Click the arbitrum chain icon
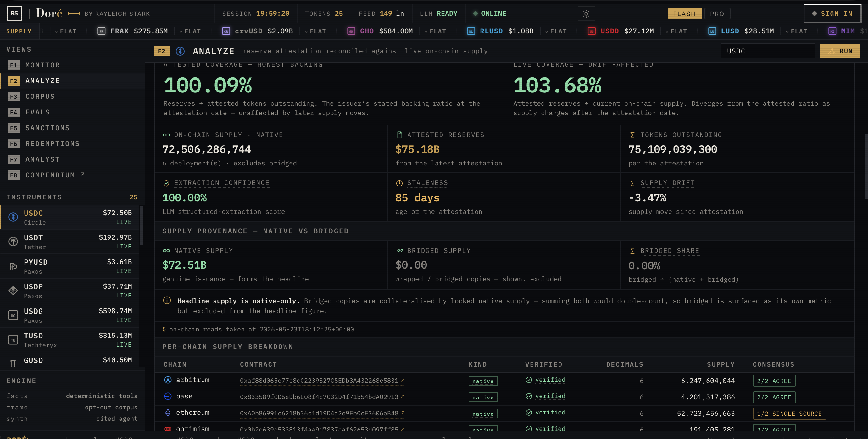The height and width of the screenshot is (439, 868). [168, 380]
